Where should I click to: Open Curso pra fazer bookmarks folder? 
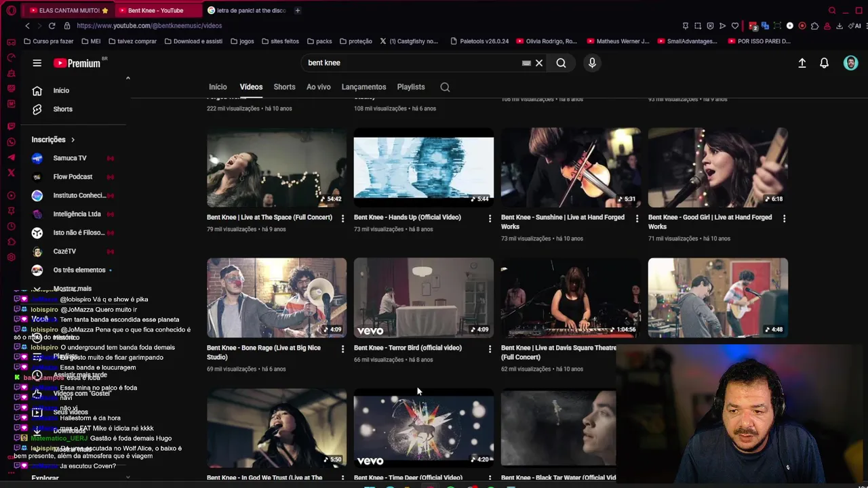(48, 41)
